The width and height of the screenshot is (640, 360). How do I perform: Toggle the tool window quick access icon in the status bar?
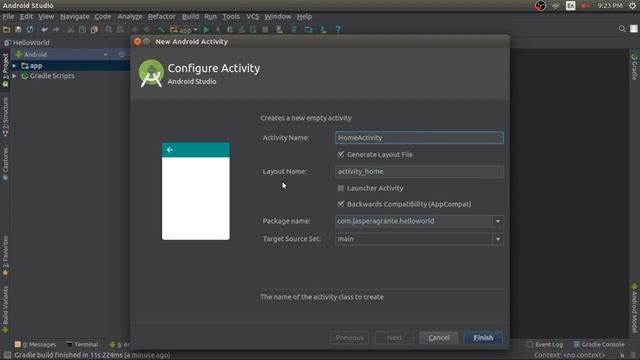coord(7,355)
